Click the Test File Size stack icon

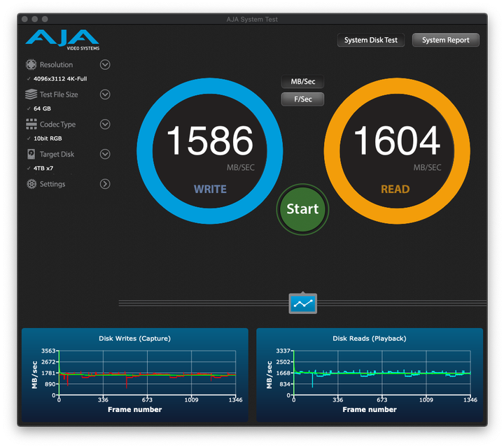tap(31, 94)
